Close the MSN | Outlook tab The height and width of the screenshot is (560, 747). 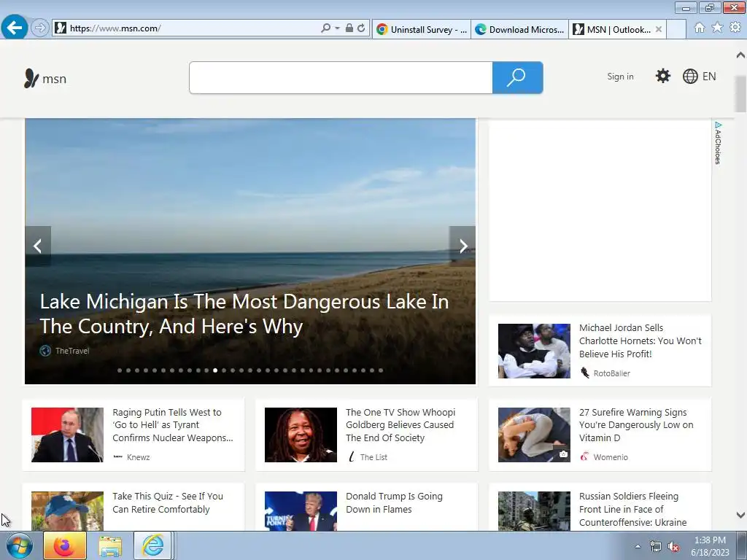(x=659, y=29)
